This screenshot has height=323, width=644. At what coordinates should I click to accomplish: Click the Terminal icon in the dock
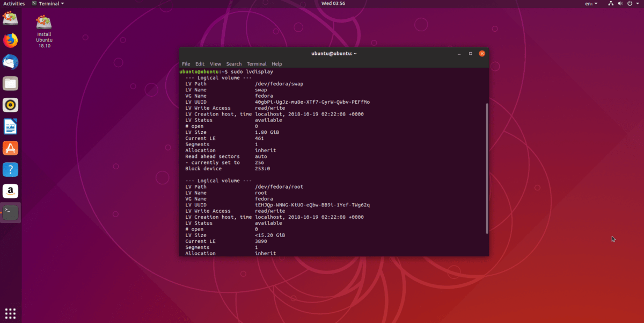pos(11,213)
